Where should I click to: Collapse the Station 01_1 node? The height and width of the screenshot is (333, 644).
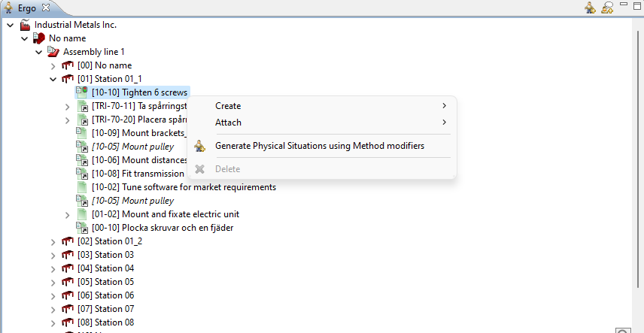tap(53, 79)
